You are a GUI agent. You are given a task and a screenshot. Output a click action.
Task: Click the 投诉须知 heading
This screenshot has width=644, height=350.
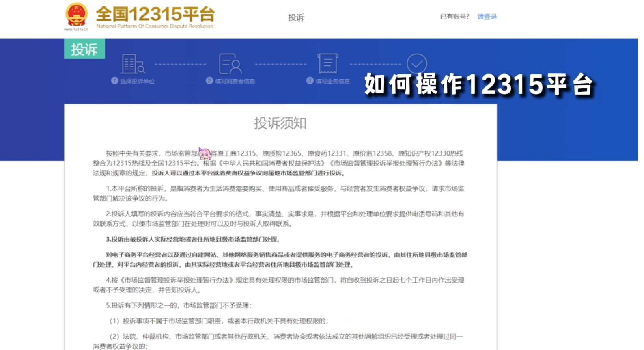click(280, 123)
